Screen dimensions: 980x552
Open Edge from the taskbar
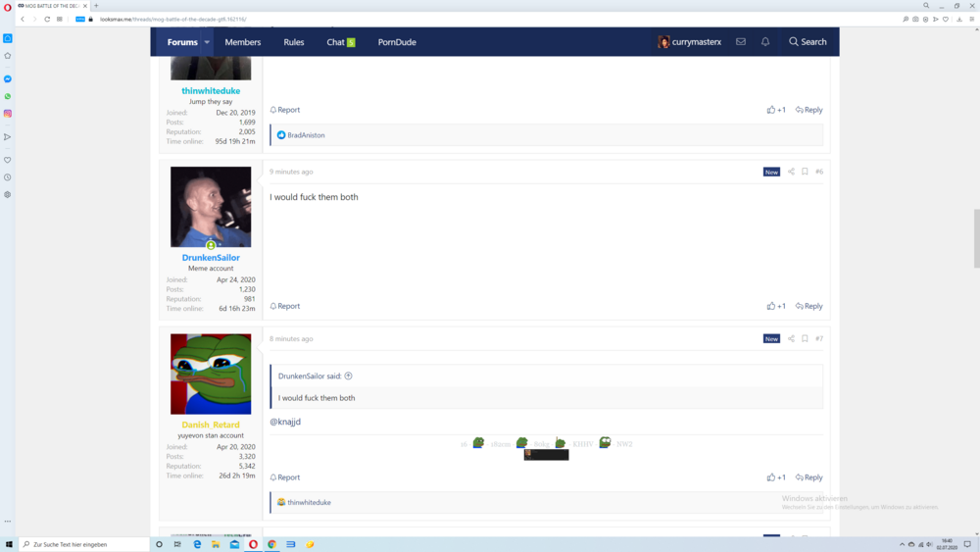point(197,544)
